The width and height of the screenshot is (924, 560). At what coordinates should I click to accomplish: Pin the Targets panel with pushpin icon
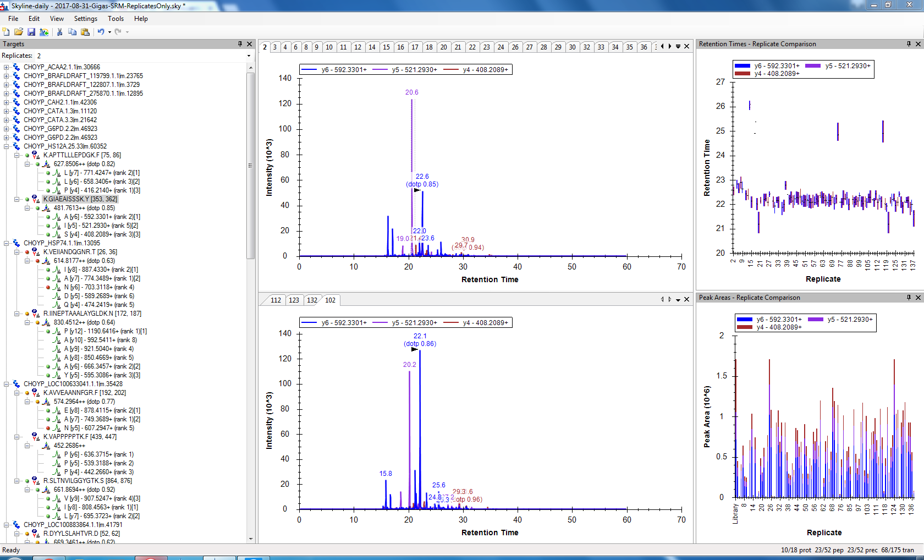pos(240,44)
